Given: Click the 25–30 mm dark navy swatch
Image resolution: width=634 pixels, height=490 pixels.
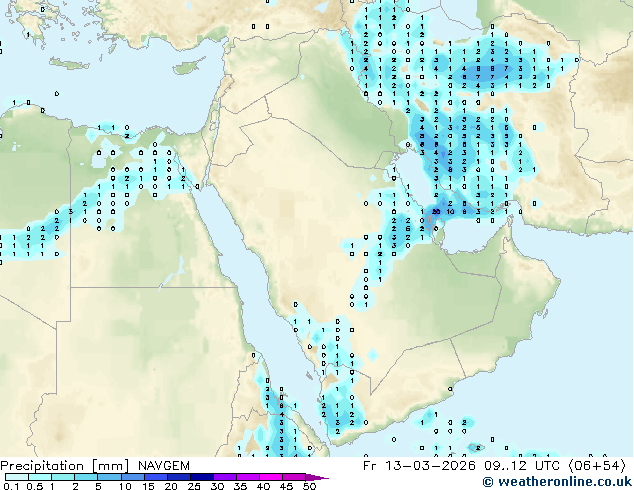Looking at the screenshot, I should tap(201, 477).
